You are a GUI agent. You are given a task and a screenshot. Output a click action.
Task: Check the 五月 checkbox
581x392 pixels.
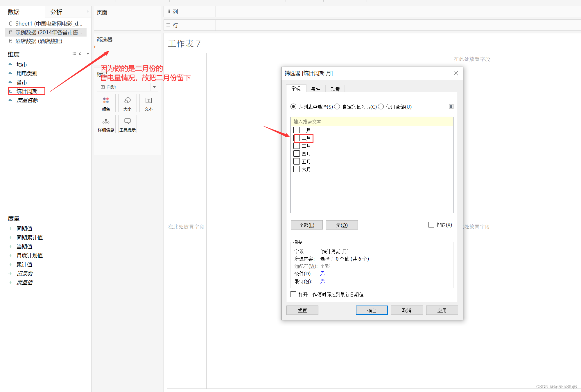[297, 161]
